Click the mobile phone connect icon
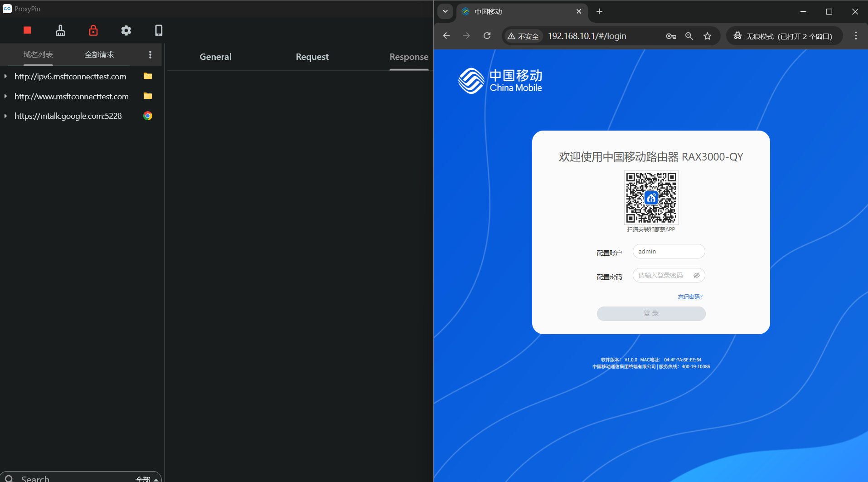This screenshot has width=868, height=482. tap(159, 30)
